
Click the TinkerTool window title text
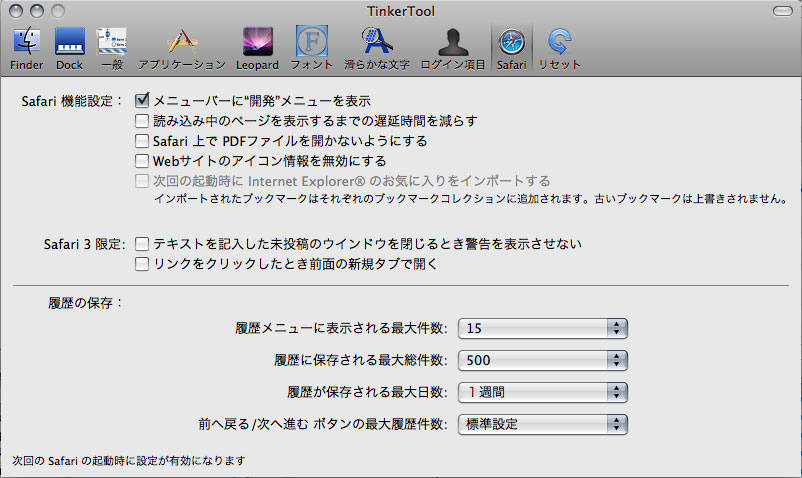point(400,11)
